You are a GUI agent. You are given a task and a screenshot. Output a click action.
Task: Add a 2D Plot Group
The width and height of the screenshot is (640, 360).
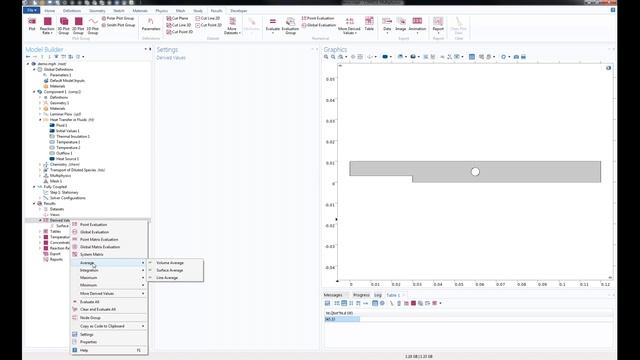pyautogui.click(x=78, y=26)
